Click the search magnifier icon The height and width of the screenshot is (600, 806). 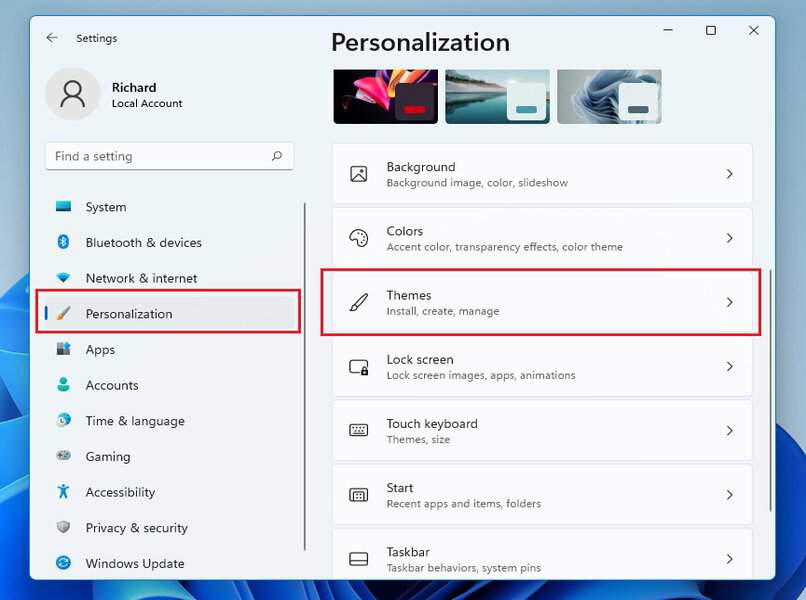(x=277, y=156)
